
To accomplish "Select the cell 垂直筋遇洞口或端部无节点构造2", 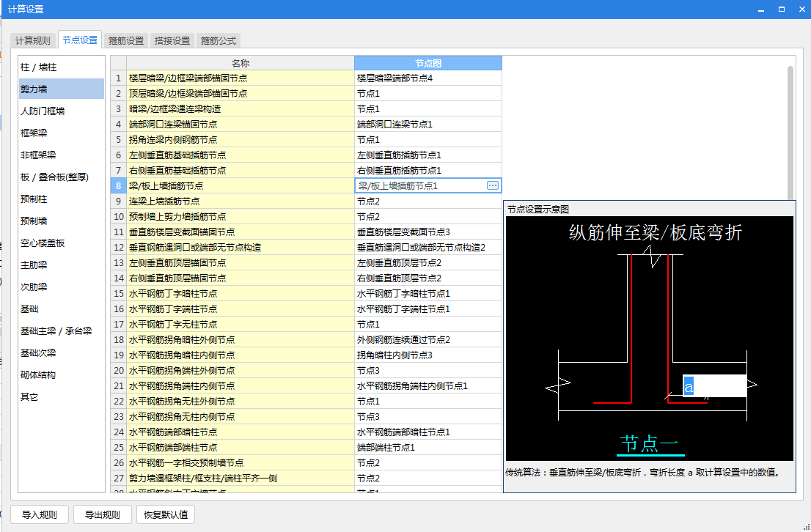I will click(428, 248).
